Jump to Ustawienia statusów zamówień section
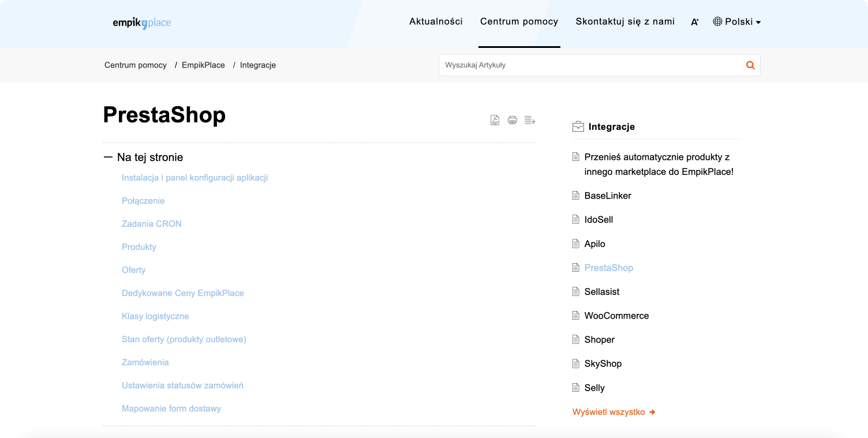868x438 pixels. [182, 385]
